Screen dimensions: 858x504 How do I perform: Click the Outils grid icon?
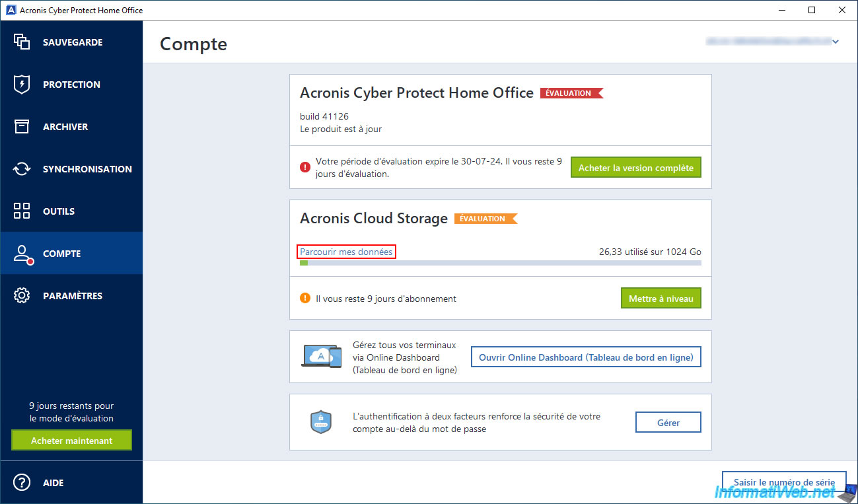tap(22, 211)
